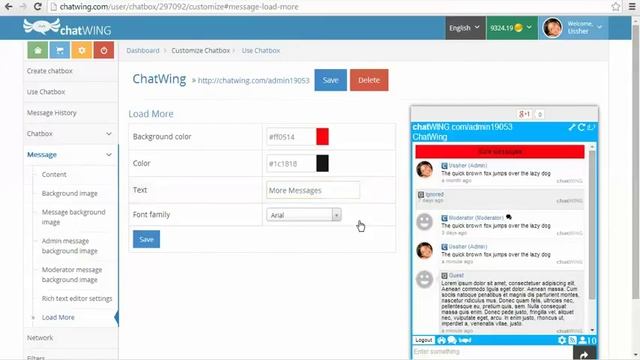
Task: Bookmark the page with star icon
Action: pos(616,7)
